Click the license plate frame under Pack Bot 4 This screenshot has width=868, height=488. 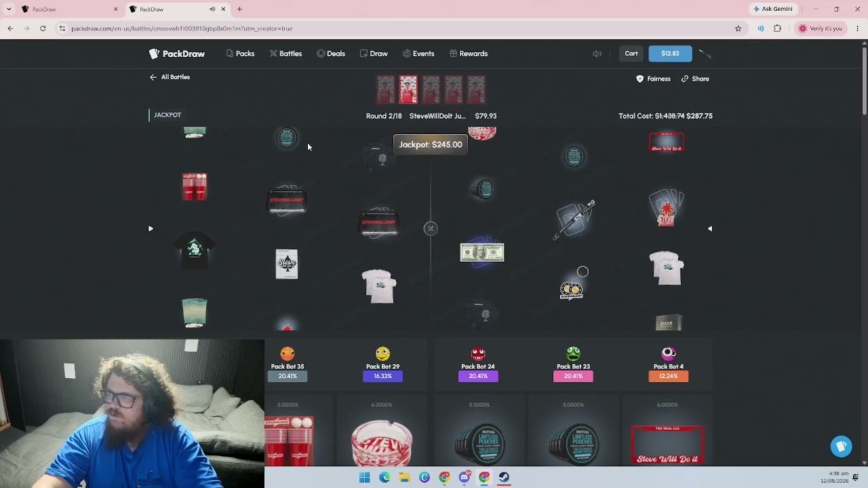[x=667, y=445]
